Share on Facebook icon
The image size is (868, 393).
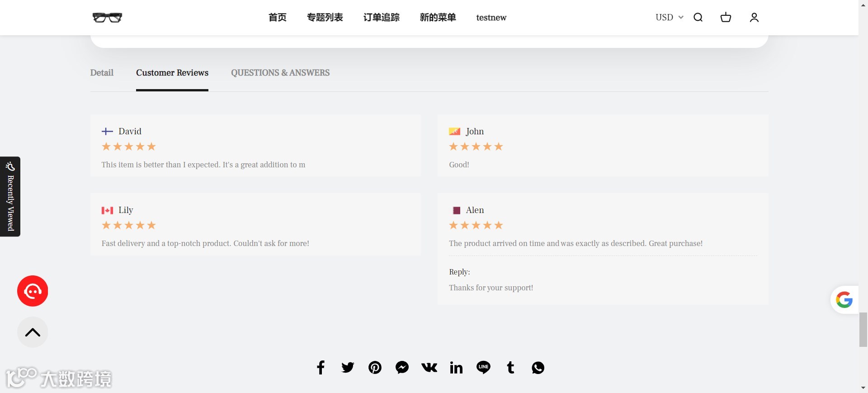tap(321, 367)
